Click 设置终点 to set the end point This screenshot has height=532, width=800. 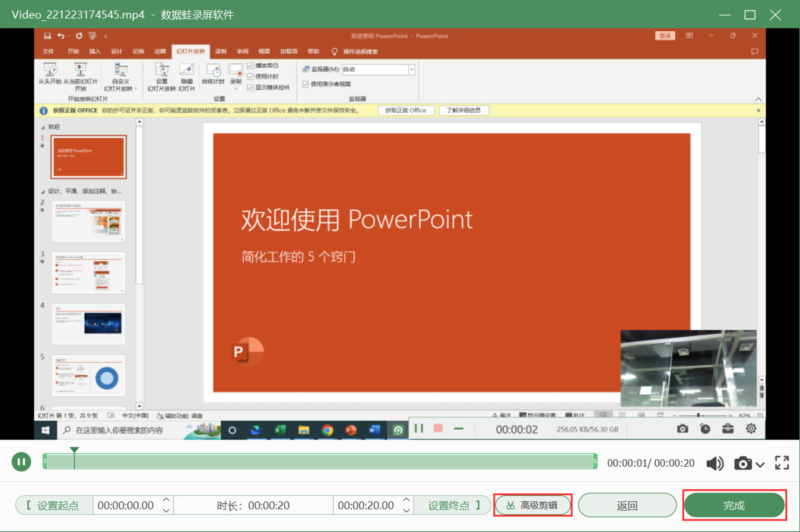click(x=454, y=505)
